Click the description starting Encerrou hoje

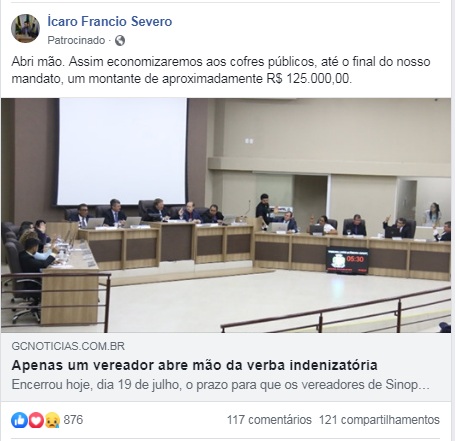[221, 385]
